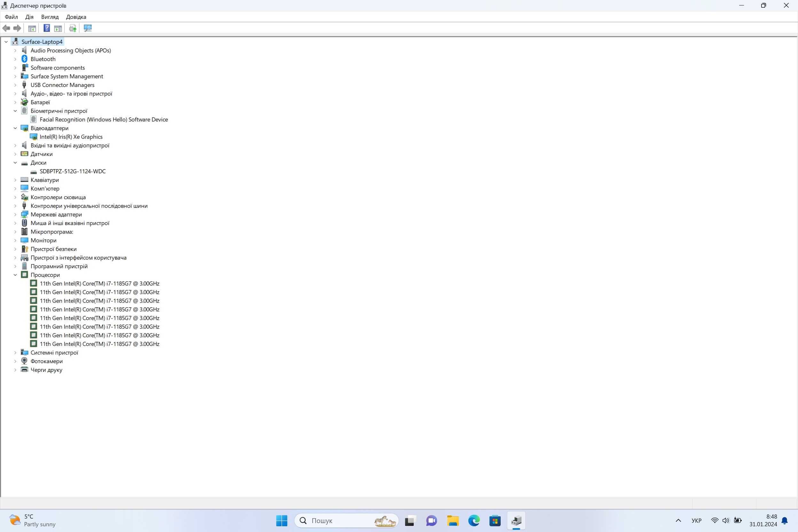798x532 pixels.
Task: Open the Дія menu
Action: (29, 17)
